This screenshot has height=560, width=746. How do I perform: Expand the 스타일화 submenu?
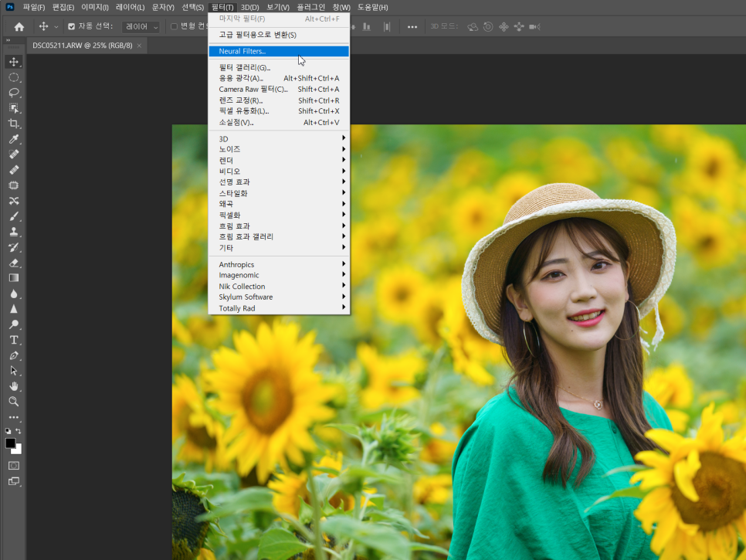click(x=279, y=193)
